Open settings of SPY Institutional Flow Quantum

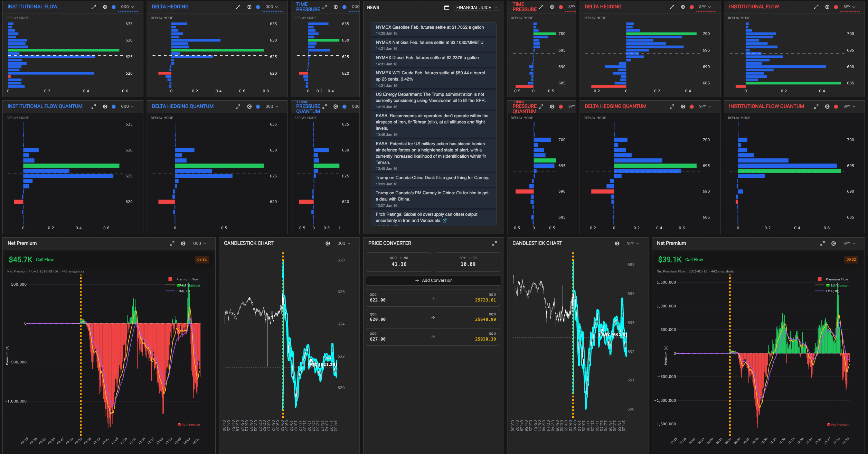pos(827,106)
